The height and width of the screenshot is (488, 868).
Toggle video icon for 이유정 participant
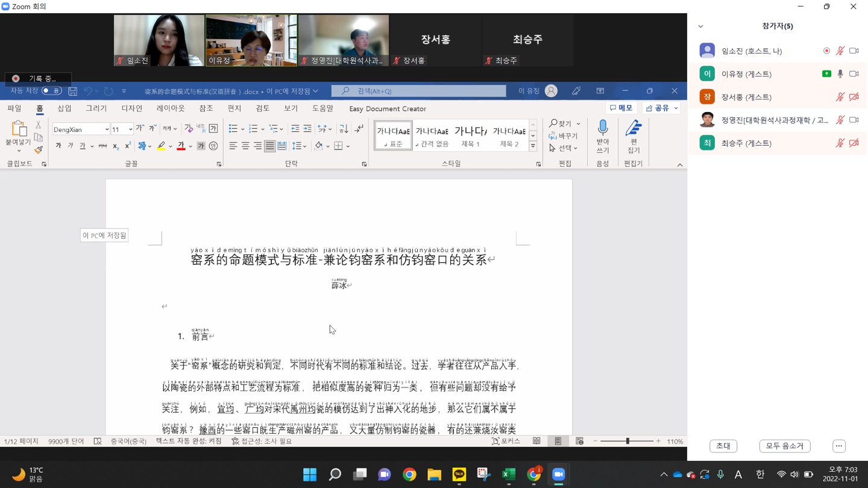pos(854,74)
